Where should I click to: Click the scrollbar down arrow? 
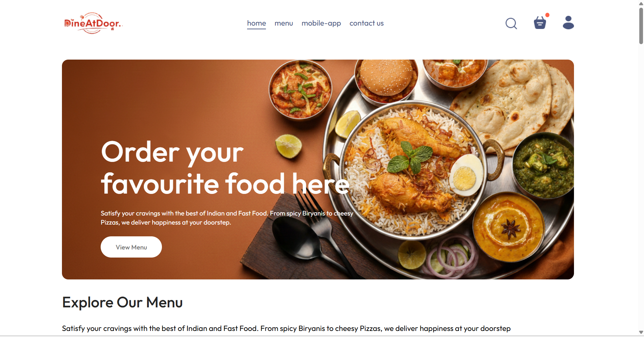[641, 332]
